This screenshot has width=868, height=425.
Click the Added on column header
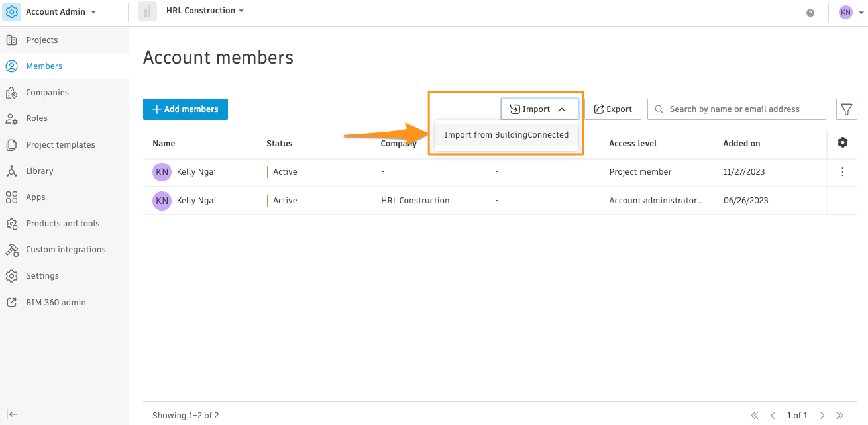(741, 144)
